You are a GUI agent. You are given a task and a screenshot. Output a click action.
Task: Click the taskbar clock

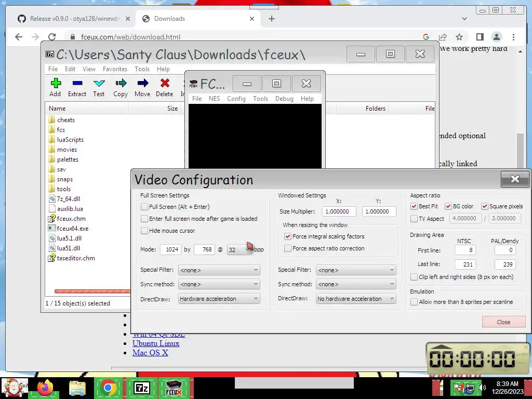coord(508,388)
